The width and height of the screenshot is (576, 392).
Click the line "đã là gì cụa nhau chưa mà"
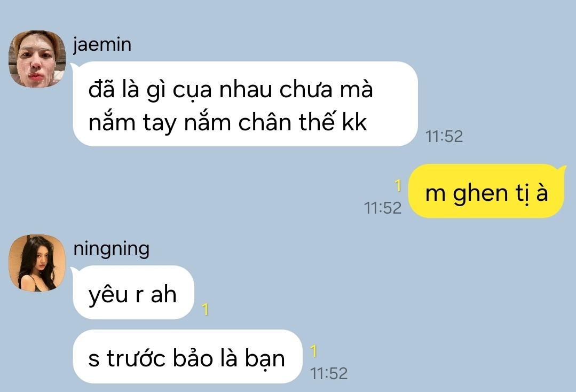[x=231, y=89]
